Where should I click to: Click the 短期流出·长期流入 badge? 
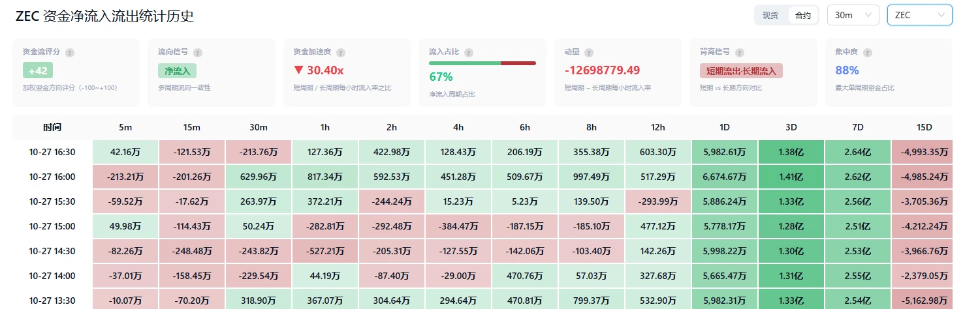pos(741,70)
